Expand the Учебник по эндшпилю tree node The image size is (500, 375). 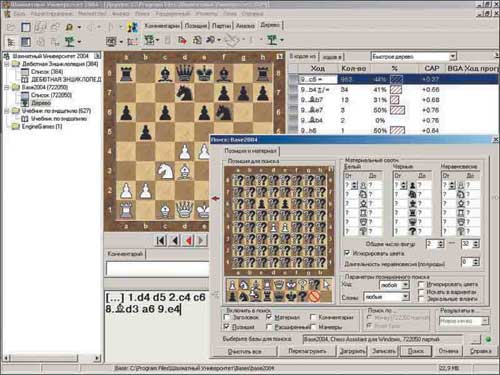click(7, 111)
